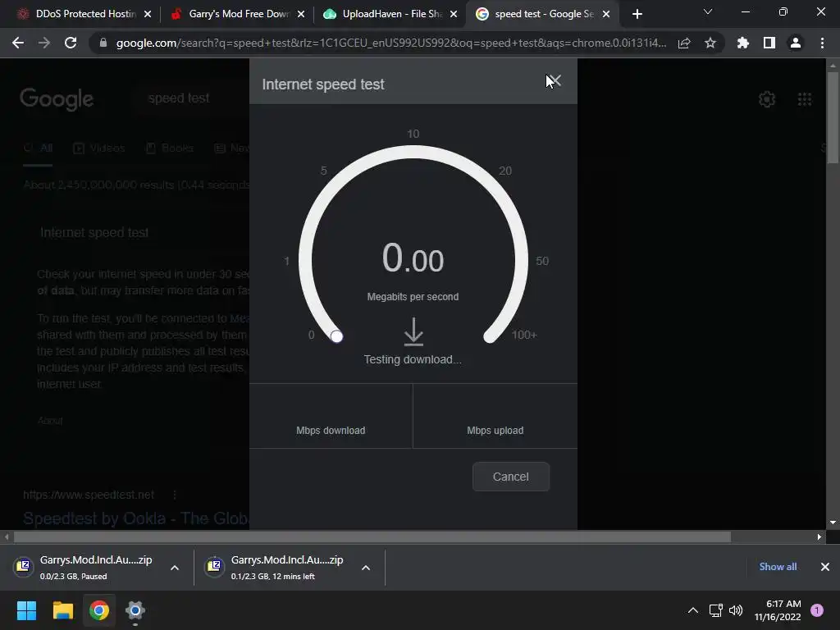Screen dimensions: 840x630
Task: Click the Mbps upload result cell
Action: (x=495, y=416)
